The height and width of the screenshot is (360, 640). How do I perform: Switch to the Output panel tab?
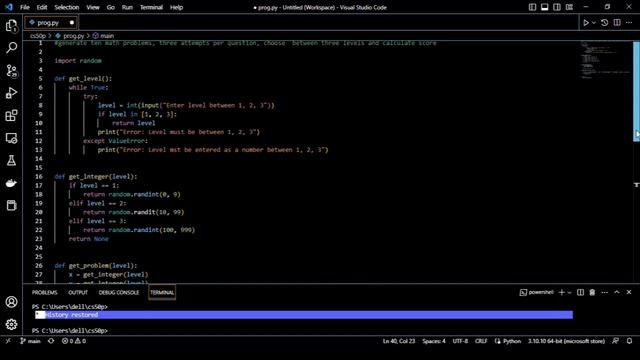[78, 293]
